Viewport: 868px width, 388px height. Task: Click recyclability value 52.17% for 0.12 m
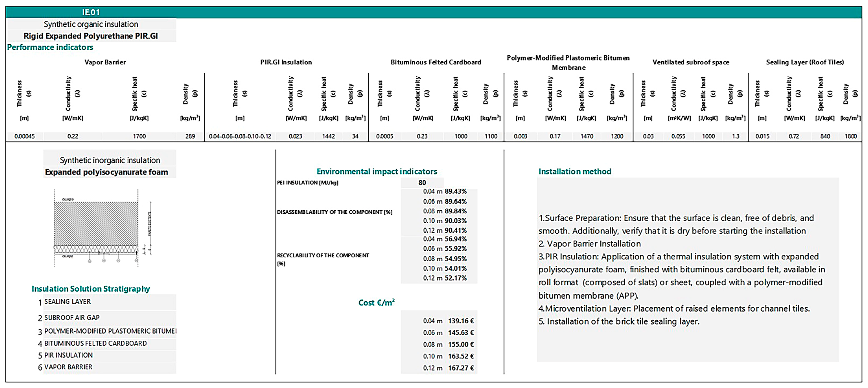[x=456, y=278]
